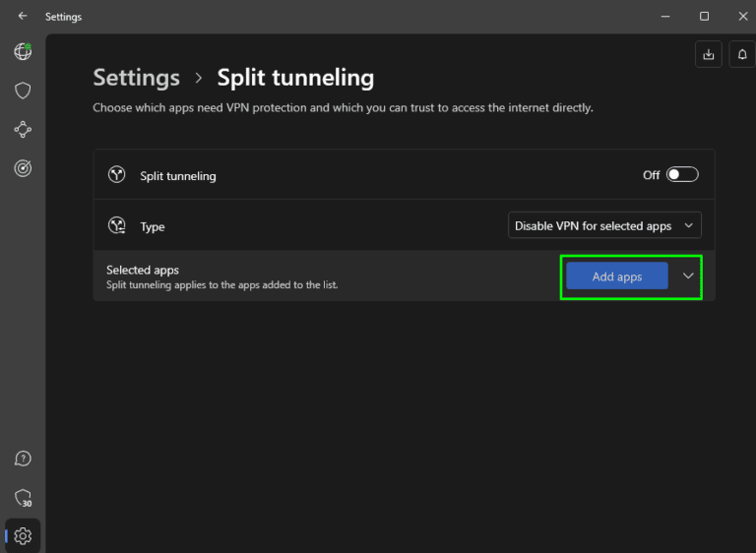The image size is (756, 553).
Task: Click the Split tunneling row icon
Action: tap(117, 175)
